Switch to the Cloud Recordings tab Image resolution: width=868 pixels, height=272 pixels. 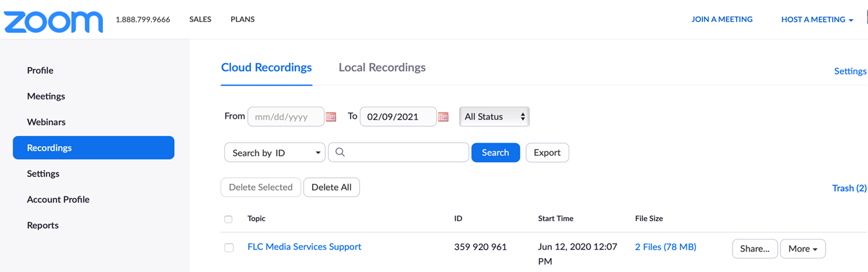pyautogui.click(x=266, y=68)
